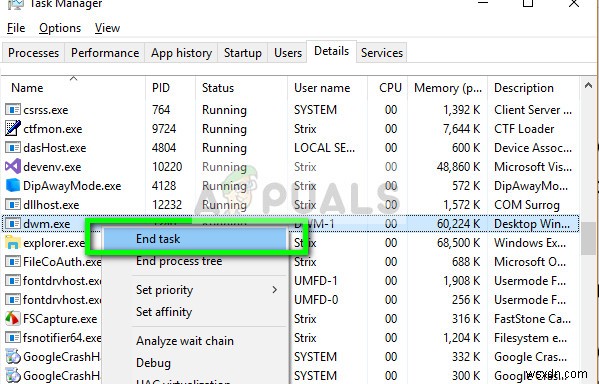Minimize the Task Manager window

point(483,3)
